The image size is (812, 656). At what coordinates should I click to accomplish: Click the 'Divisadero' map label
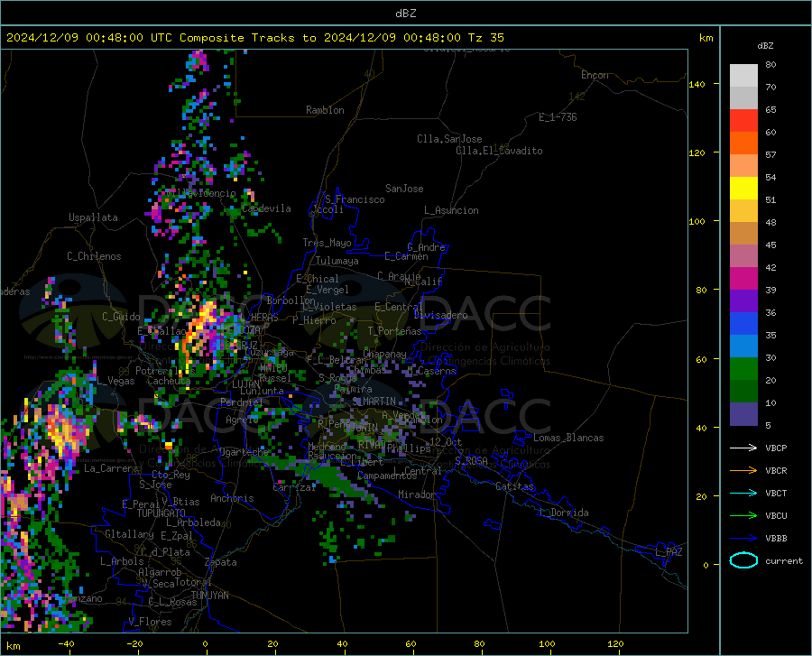pyautogui.click(x=440, y=315)
